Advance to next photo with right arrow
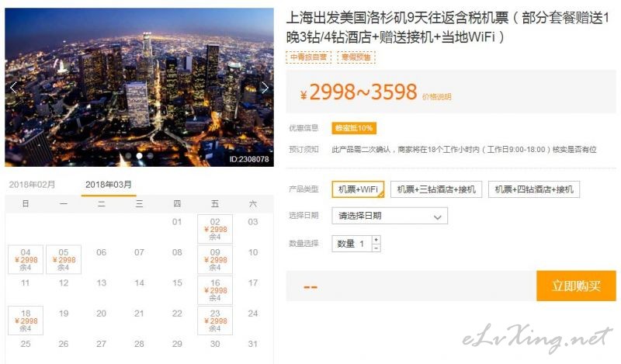The width and height of the screenshot is (621, 364). click(265, 88)
